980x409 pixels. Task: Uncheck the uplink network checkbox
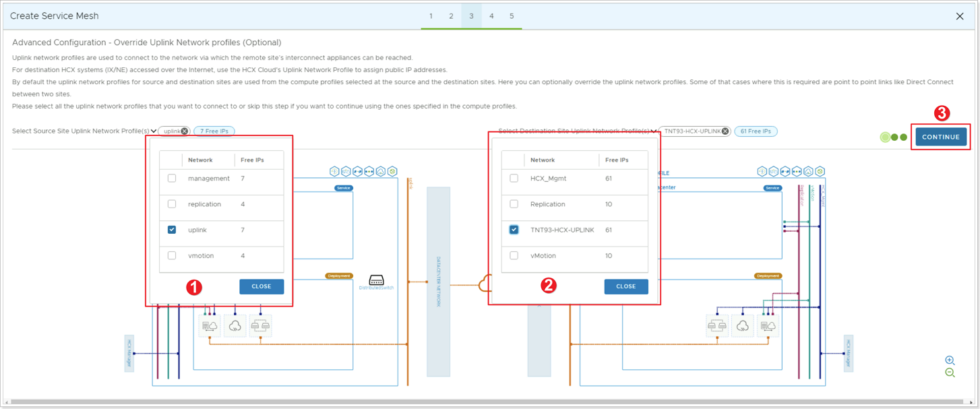171,229
